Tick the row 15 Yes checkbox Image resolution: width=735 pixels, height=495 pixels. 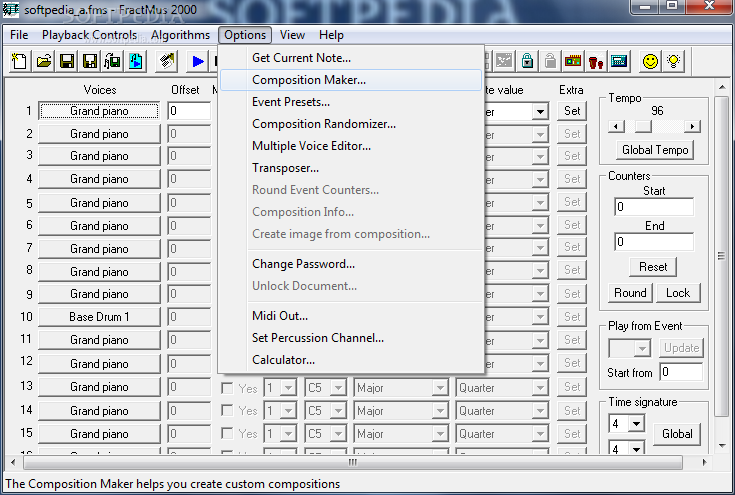click(227, 433)
